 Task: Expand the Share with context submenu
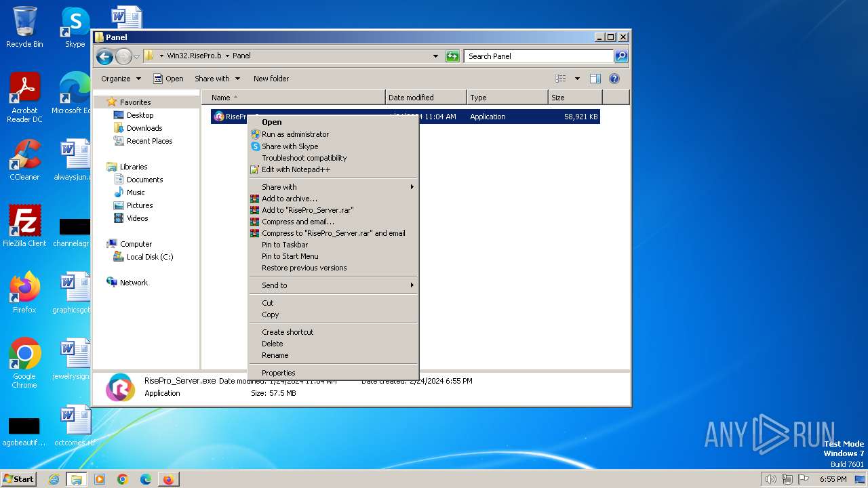(x=334, y=187)
